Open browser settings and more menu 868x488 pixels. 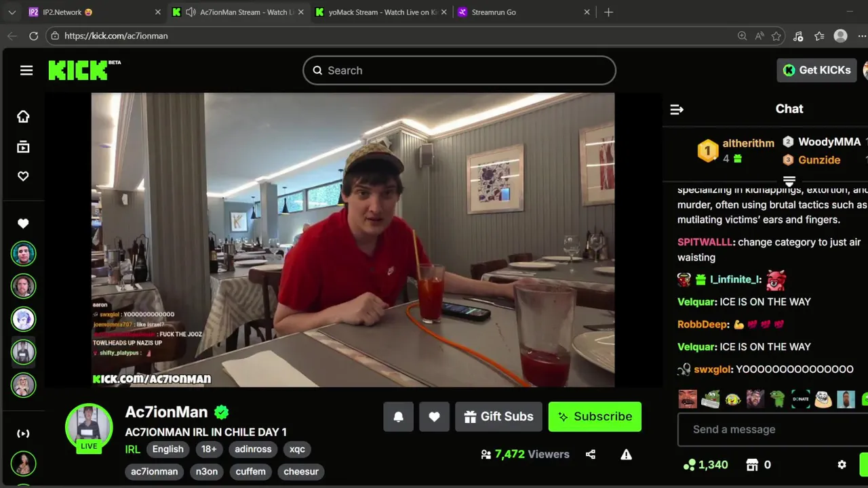pyautogui.click(x=861, y=36)
